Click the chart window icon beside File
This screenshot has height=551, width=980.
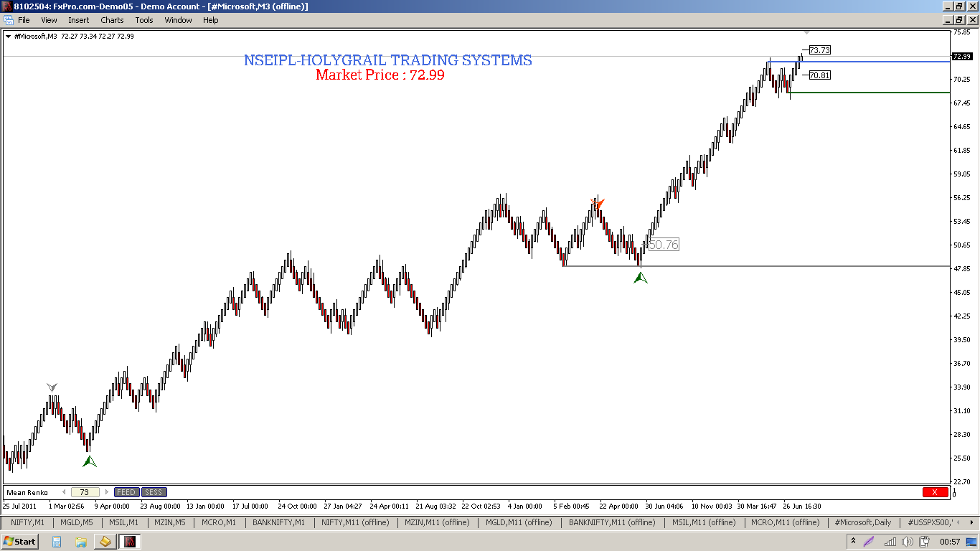click(x=7, y=20)
